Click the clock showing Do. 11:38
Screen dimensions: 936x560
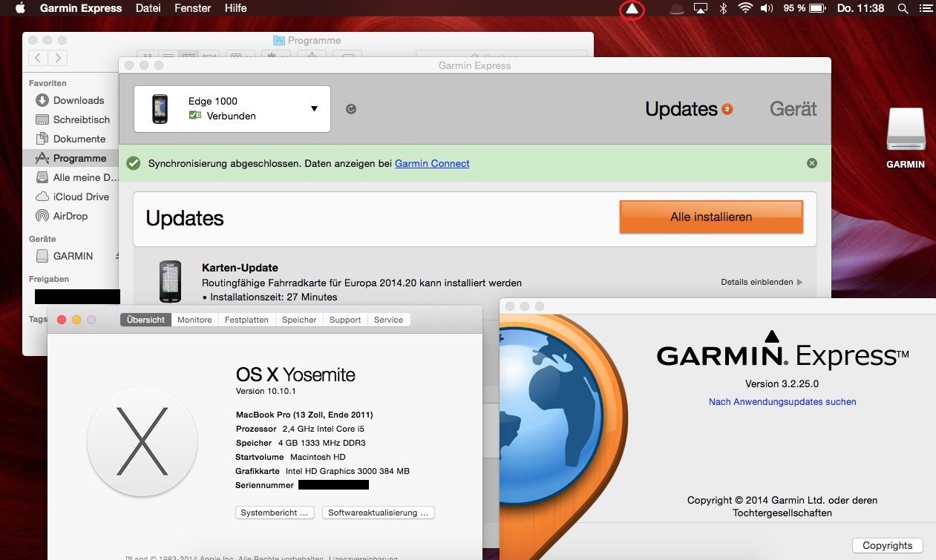tap(860, 9)
